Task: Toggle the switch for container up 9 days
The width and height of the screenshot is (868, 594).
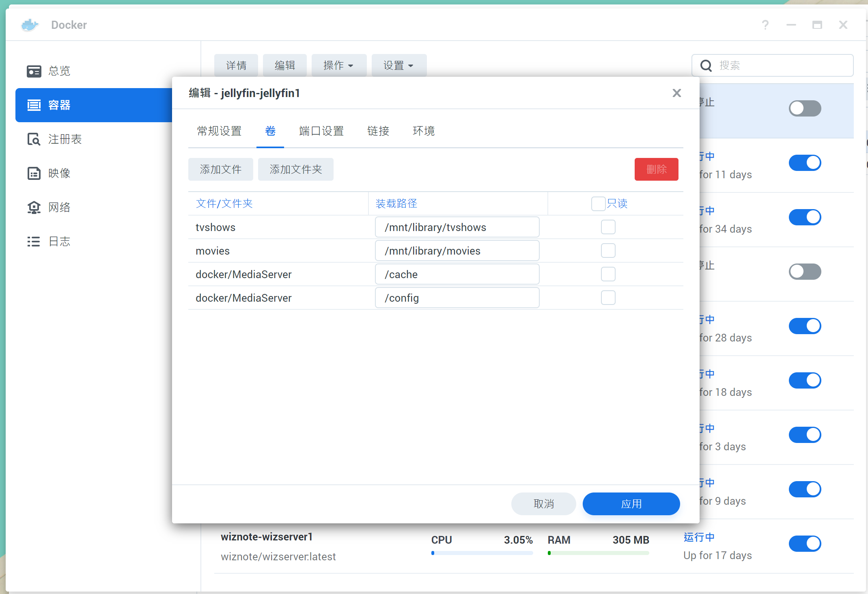Action: coord(805,489)
